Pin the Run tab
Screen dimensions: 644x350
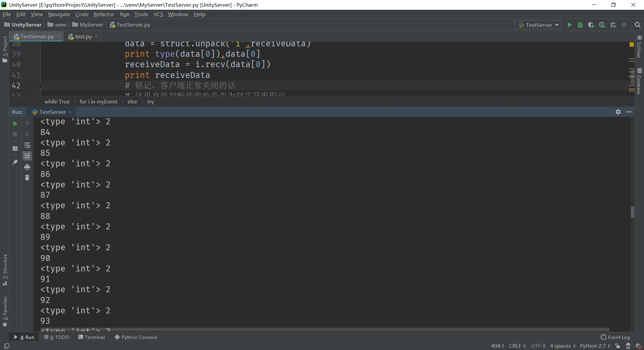click(15, 162)
